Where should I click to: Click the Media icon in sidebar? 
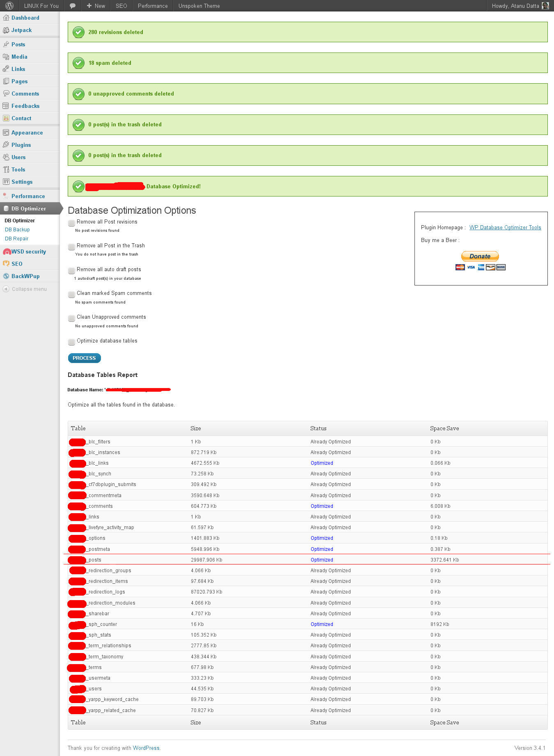pyautogui.click(x=6, y=57)
